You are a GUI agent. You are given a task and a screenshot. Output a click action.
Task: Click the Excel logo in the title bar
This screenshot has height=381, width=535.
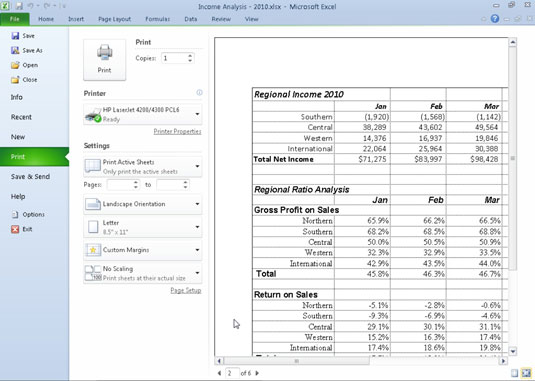pyautogui.click(x=5, y=6)
